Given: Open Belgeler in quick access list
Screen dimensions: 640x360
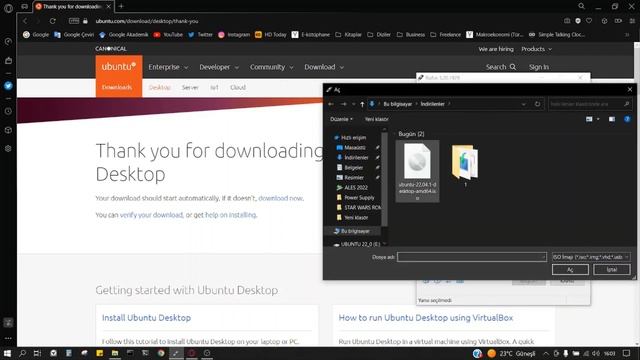Looking at the screenshot, I should click(353, 167).
